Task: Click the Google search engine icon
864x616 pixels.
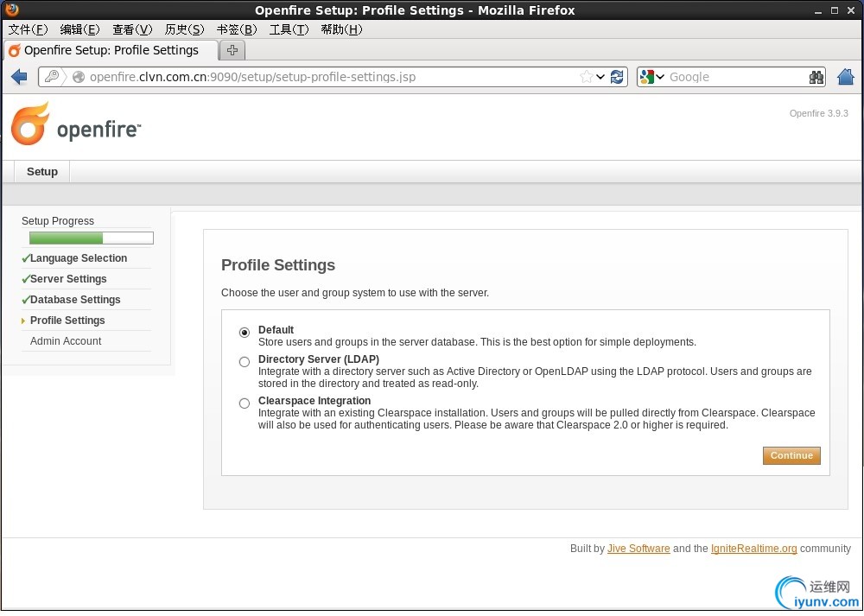Action: pyautogui.click(x=647, y=77)
